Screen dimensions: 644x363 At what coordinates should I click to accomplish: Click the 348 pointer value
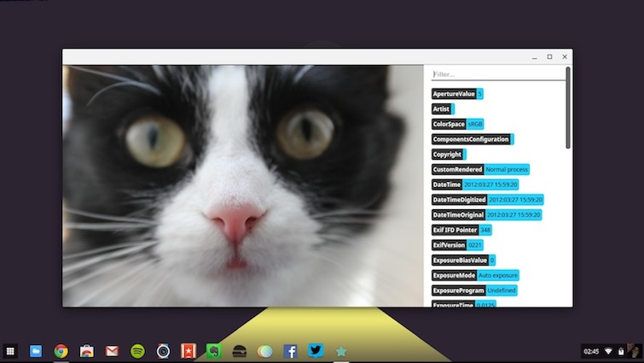(485, 230)
